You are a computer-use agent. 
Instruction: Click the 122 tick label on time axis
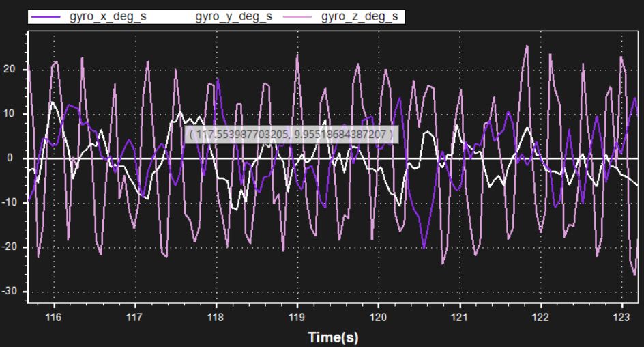point(540,317)
